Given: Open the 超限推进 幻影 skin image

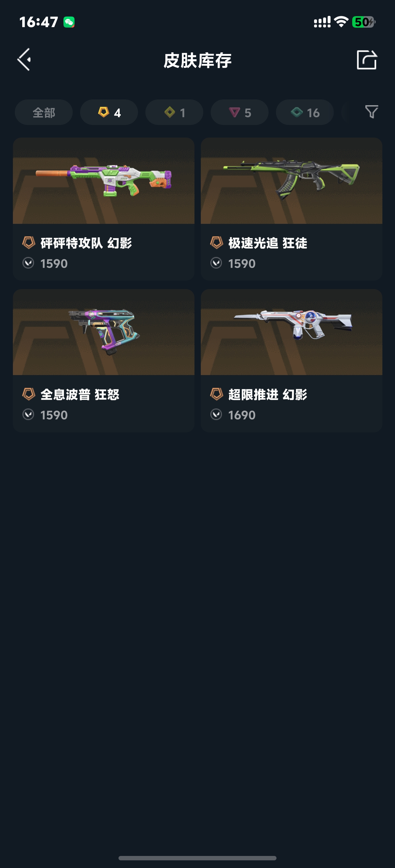Looking at the screenshot, I should click(291, 332).
